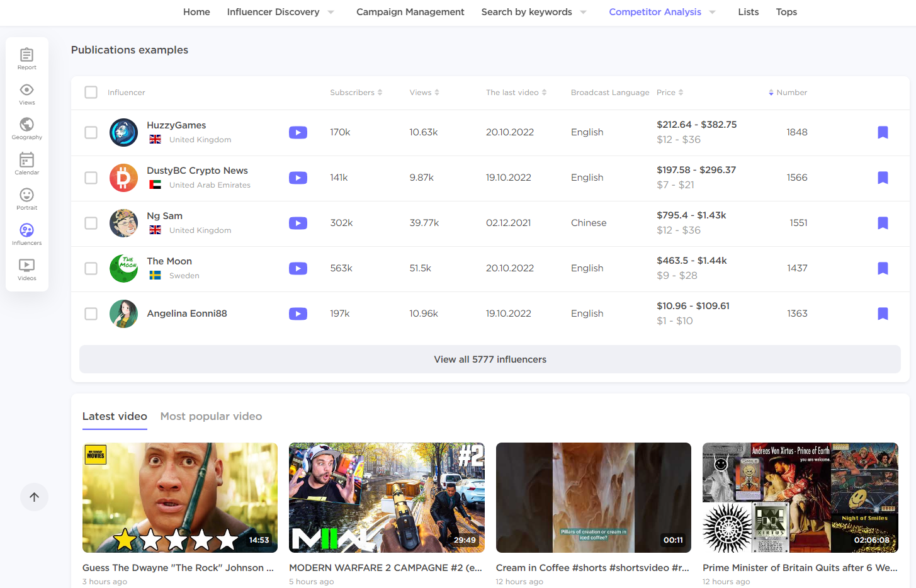
Task: Open DustyBC Crypto News avatar
Action: coord(123,178)
